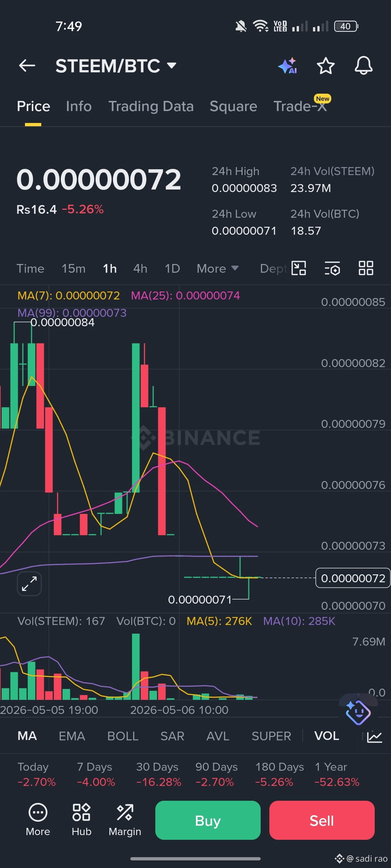Enable the BOLL indicator

click(x=123, y=736)
